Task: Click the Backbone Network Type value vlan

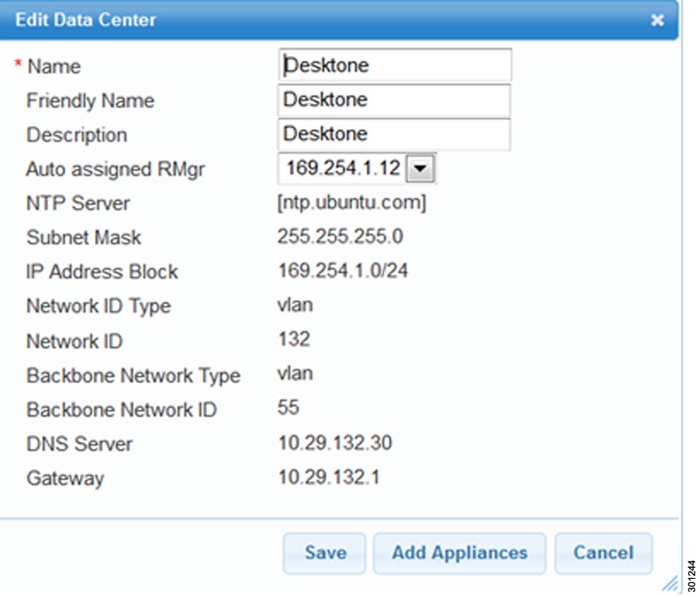Action: point(295,373)
